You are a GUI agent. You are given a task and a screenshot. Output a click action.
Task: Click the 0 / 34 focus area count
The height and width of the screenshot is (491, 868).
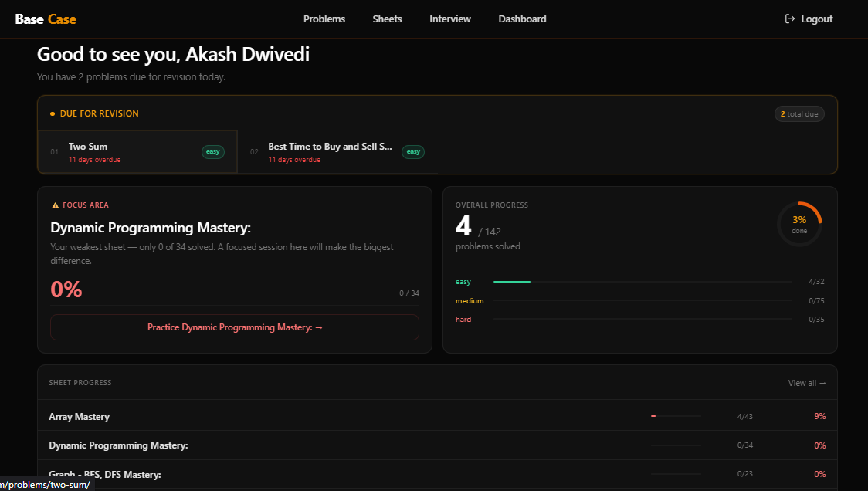pos(409,293)
